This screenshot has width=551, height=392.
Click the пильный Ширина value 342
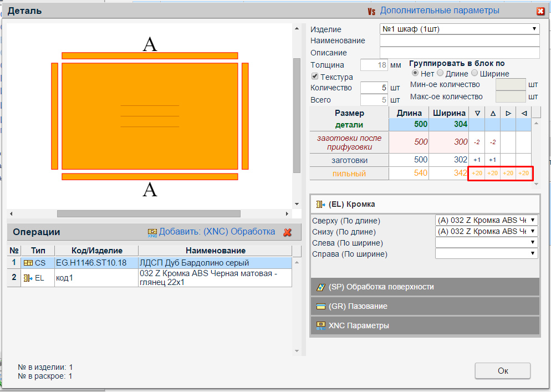pyautogui.click(x=449, y=173)
